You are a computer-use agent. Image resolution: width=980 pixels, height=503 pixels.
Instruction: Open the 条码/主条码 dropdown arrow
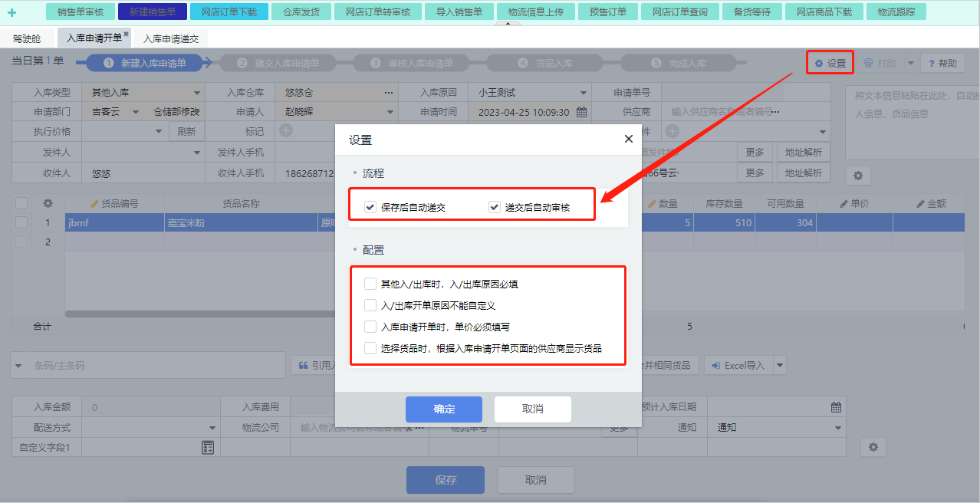point(18,366)
